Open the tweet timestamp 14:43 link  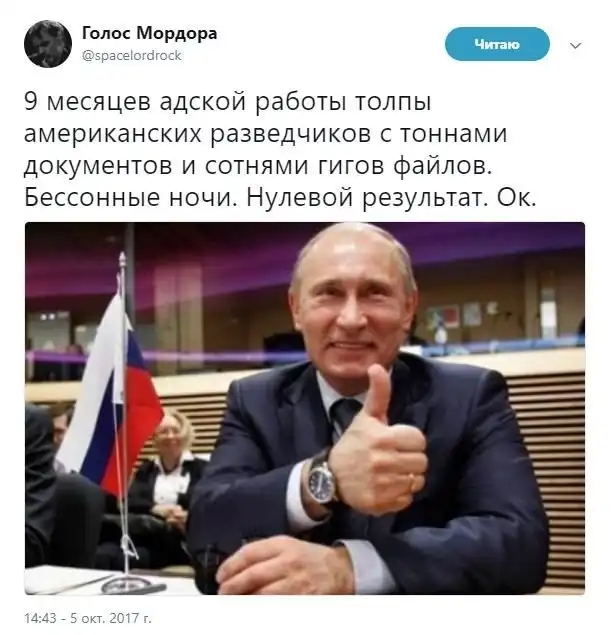pos(40,618)
